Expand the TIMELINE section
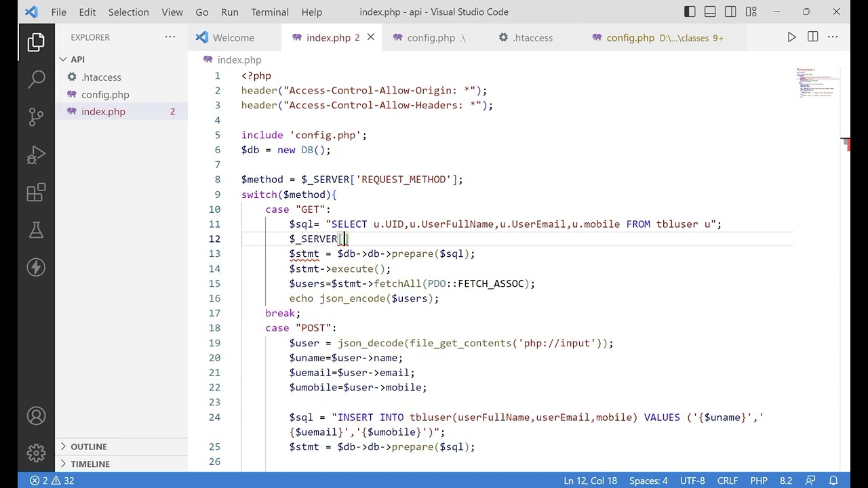The image size is (868, 488). pos(90,464)
